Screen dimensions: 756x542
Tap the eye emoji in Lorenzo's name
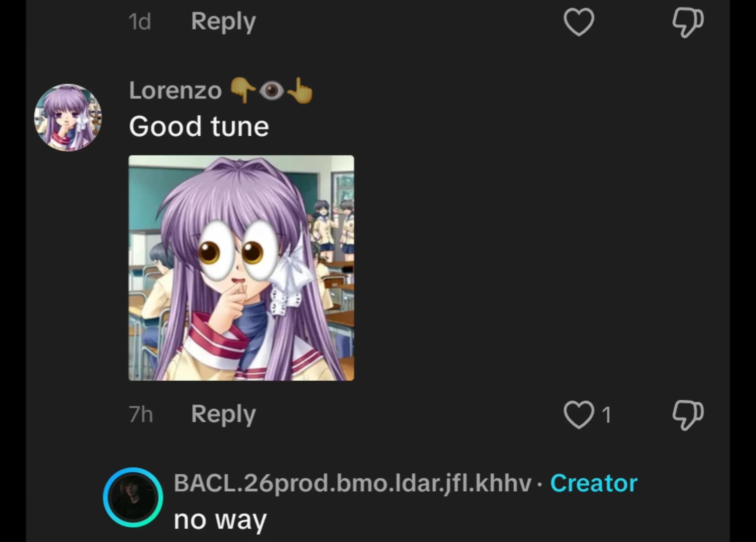click(x=271, y=91)
